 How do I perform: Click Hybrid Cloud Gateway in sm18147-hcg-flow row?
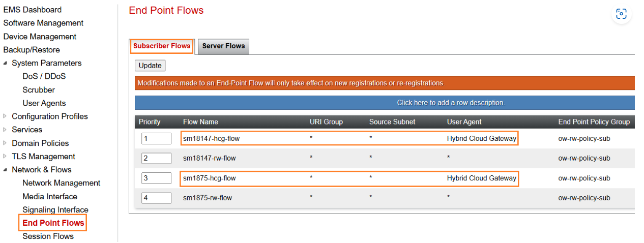(x=482, y=138)
